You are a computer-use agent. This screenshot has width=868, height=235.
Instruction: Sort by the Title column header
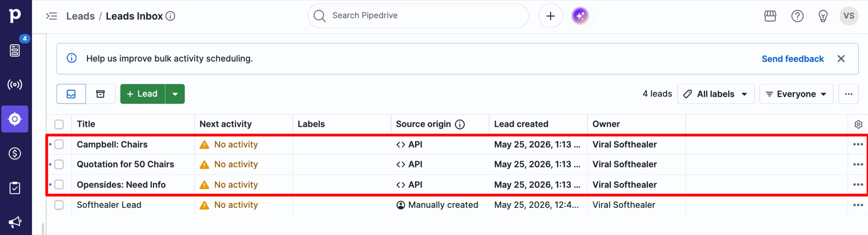click(x=86, y=124)
